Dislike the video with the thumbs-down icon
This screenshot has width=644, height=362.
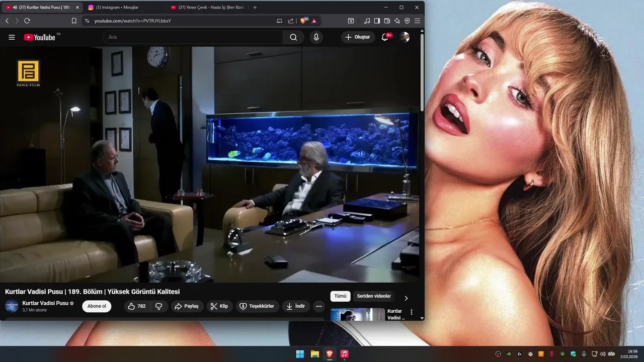tap(158, 306)
